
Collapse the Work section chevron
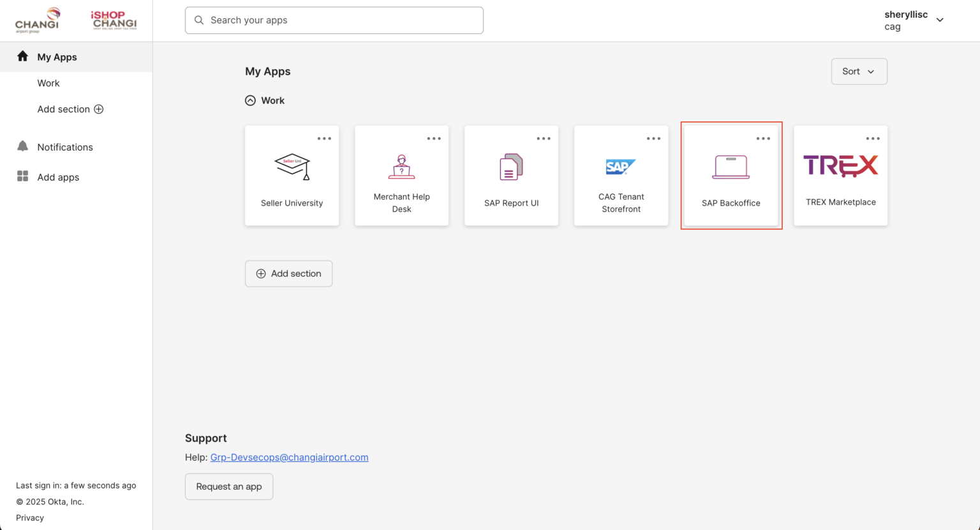pyautogui.click(x=250, y=100)
